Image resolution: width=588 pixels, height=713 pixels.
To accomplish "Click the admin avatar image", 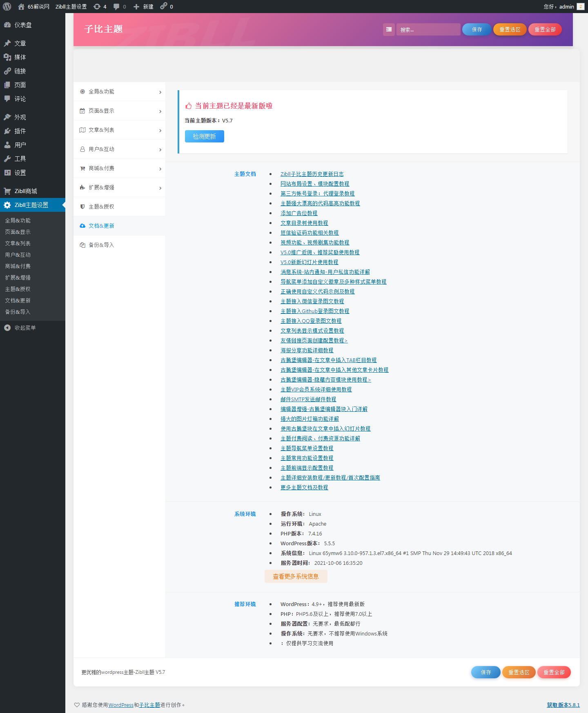I will [x=580, y=7].
